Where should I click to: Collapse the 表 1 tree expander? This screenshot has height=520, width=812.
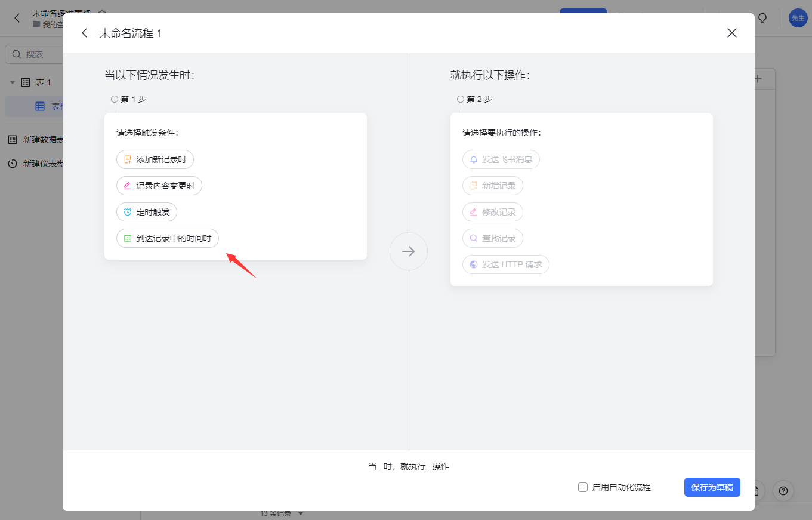click(x=13, y=82)
